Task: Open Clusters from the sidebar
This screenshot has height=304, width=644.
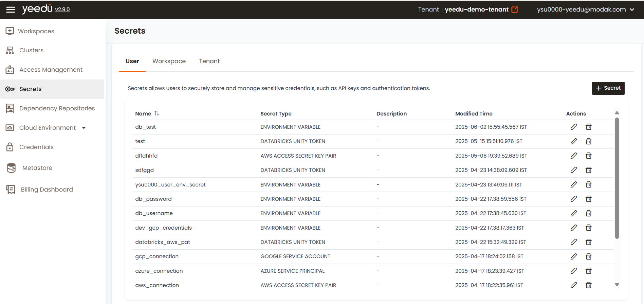Action: (32, 50)
